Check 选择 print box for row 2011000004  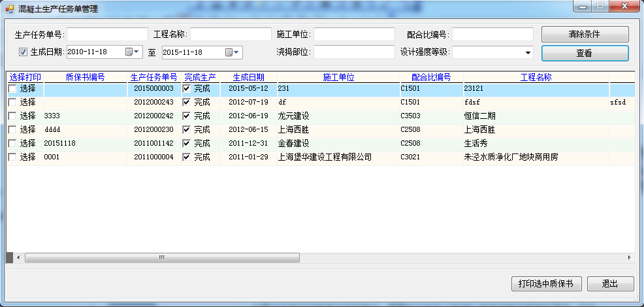coord(12,157)
